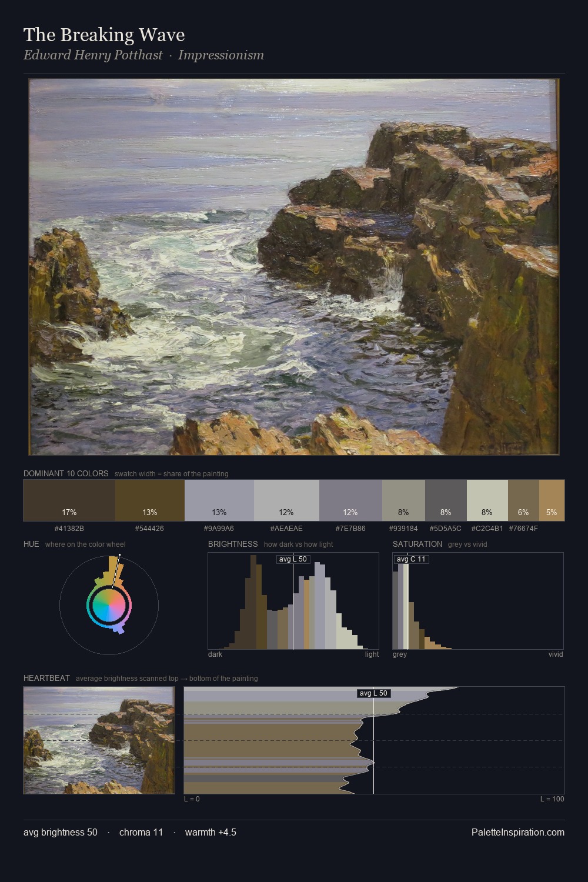Click the "HUE" section heading
588x882 pixels.
(31, 544)
